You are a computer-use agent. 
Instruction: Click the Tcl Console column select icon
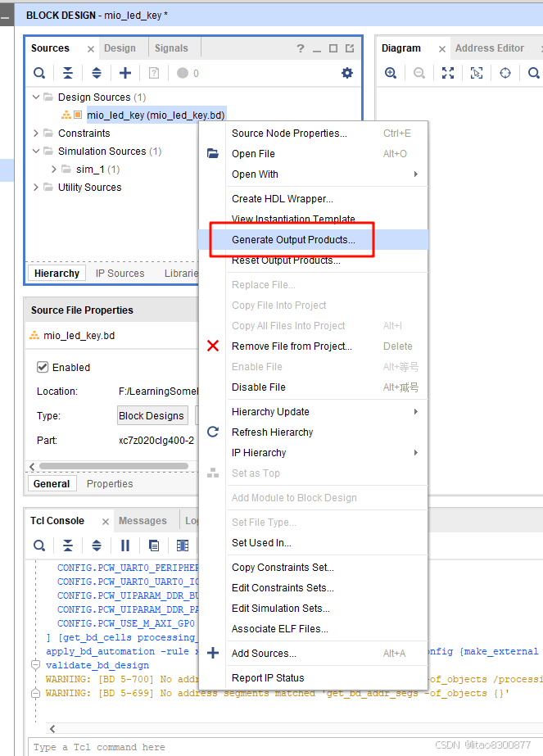coord(183,545)
